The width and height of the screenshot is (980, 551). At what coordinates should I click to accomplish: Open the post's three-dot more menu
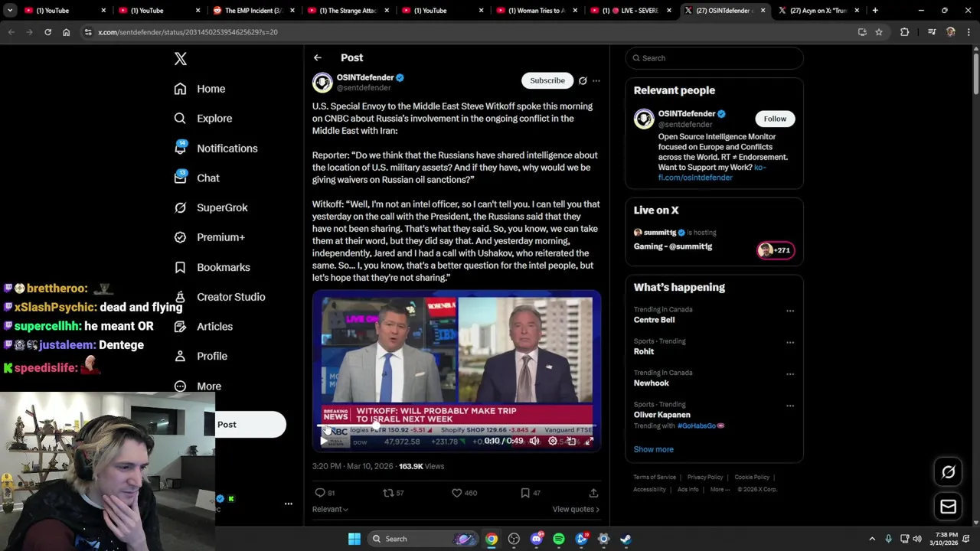click(x=596, y=80)
